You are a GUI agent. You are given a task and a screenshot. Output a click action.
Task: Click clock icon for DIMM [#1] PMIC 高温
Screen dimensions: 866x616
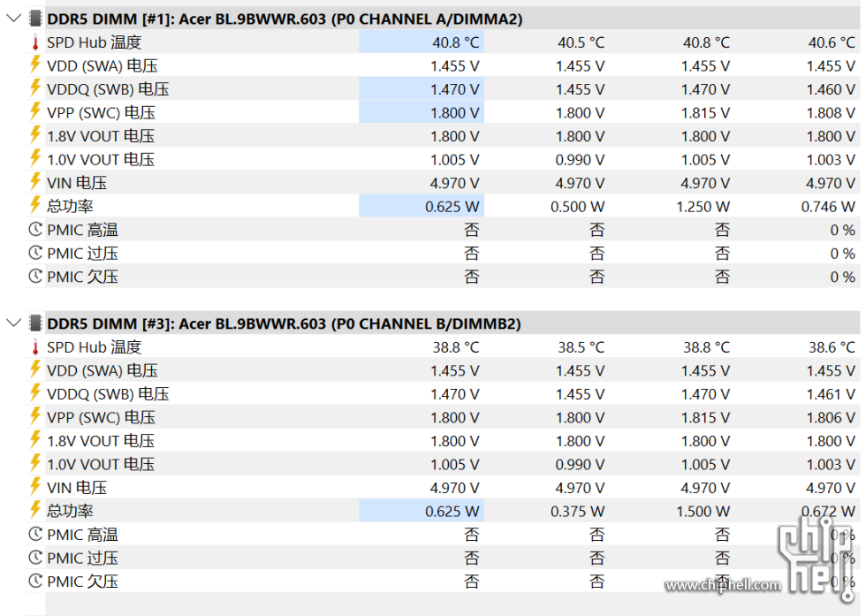click(35, 229)
